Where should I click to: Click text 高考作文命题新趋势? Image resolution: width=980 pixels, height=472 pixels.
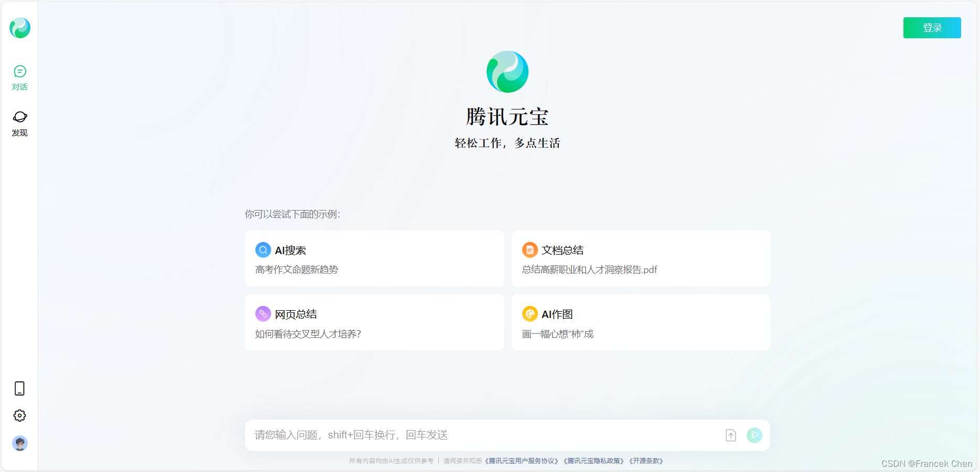297,270
